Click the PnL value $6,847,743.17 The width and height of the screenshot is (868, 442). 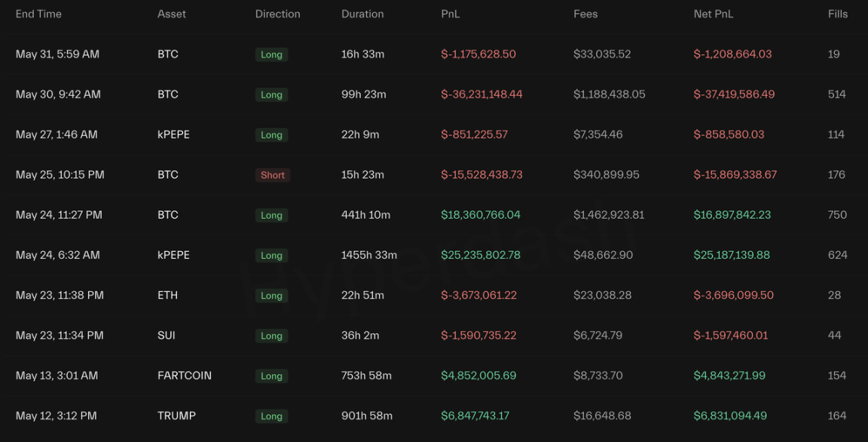[x=475, y=416]
